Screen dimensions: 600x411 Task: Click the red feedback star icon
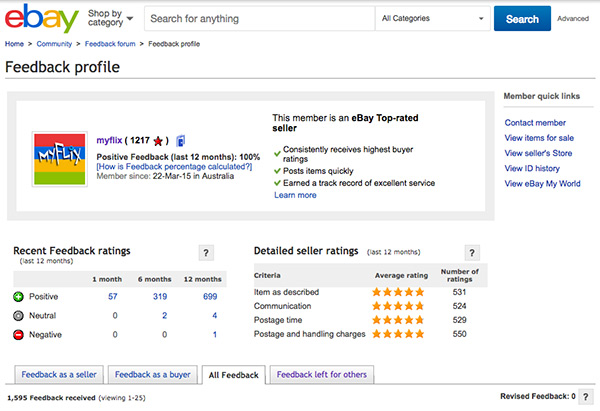tap(158, 141)
